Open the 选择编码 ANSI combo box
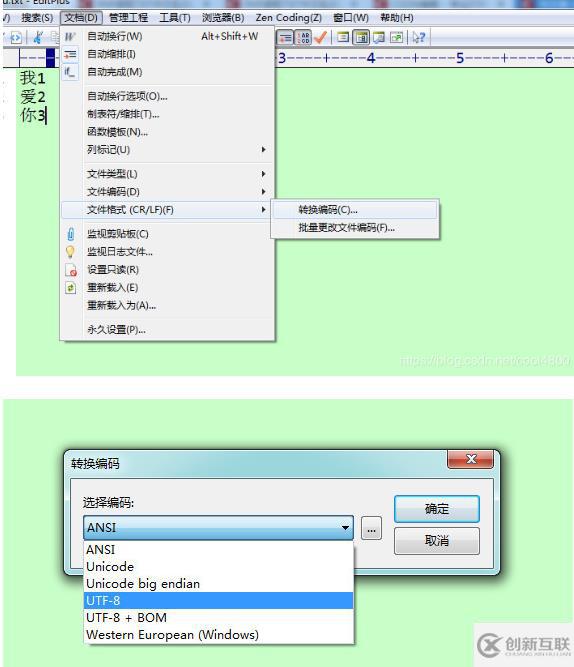 (218, 528)
